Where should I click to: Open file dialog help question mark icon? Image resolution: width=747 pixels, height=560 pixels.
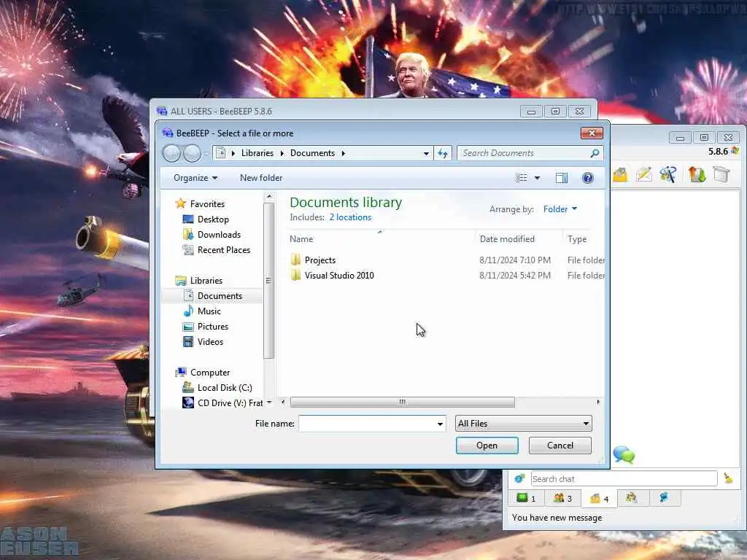point(588,178)
